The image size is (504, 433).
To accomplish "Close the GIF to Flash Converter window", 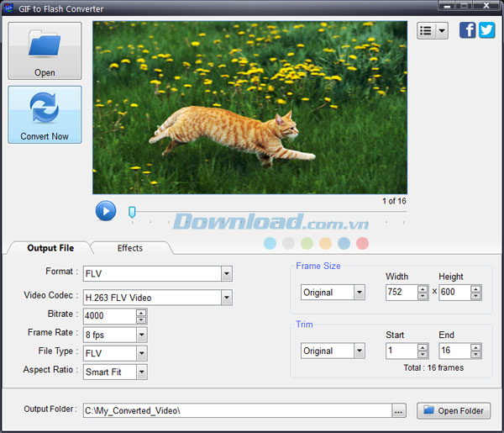I will [x=486, y=6].
